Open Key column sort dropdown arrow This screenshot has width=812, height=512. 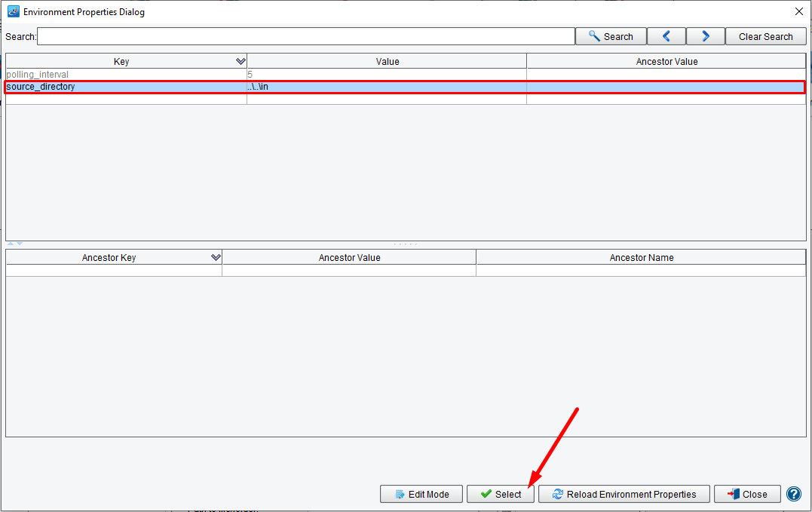(x=241, y=61)
